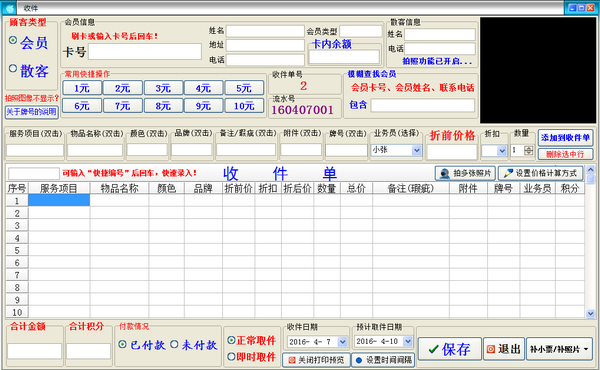Click the red icon on 退出 button
Image resolution: width=600 pixels, height=370 pixels.
point(491,349)
